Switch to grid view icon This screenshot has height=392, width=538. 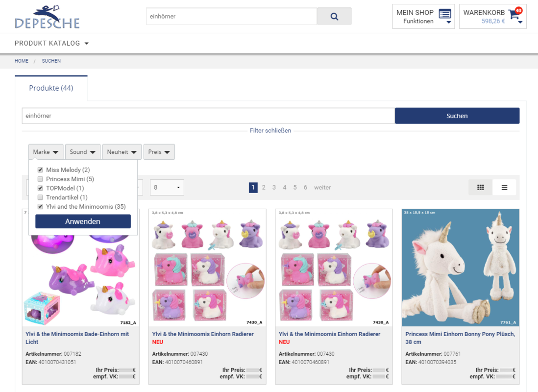point(480,187)
